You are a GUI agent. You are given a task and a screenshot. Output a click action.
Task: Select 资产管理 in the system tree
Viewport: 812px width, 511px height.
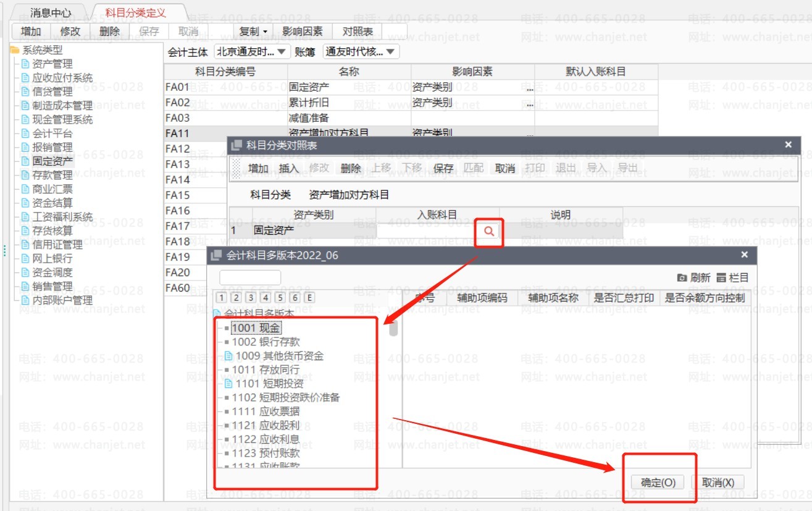pos(52,64)
